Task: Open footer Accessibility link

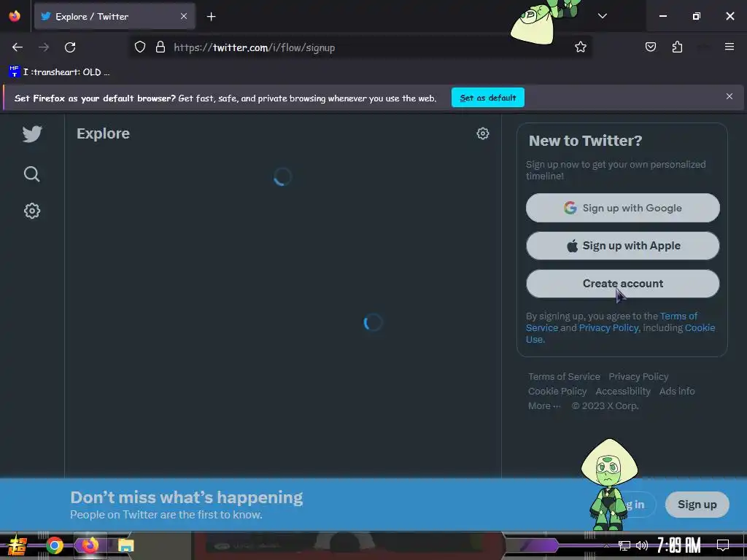Action: 623,392
